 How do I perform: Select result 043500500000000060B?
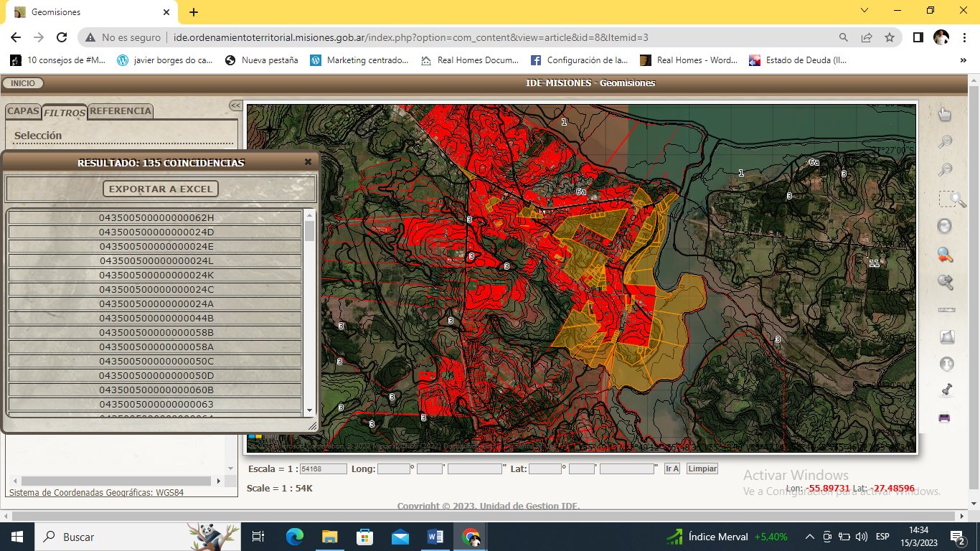[x=156, y=390]
